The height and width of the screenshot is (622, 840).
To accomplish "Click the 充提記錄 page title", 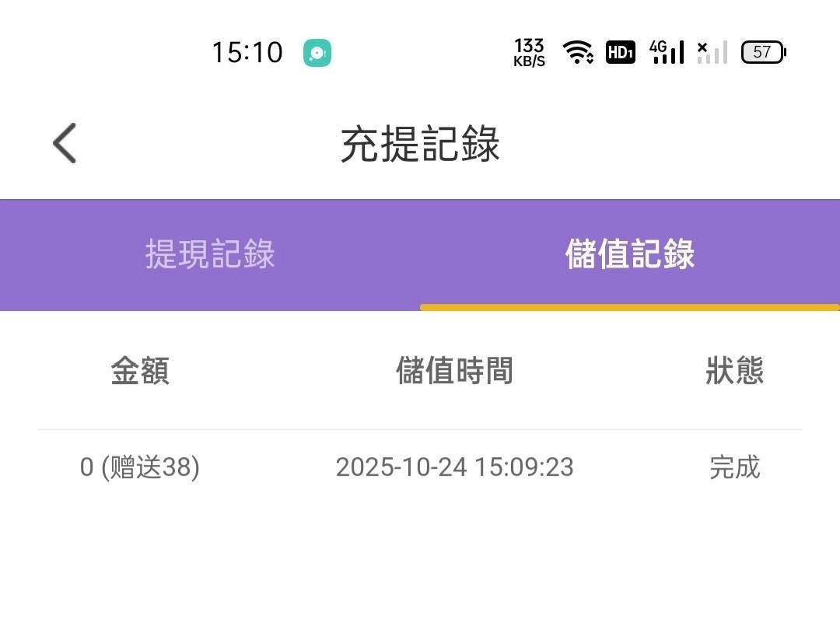I will click(x=420, y=145).
